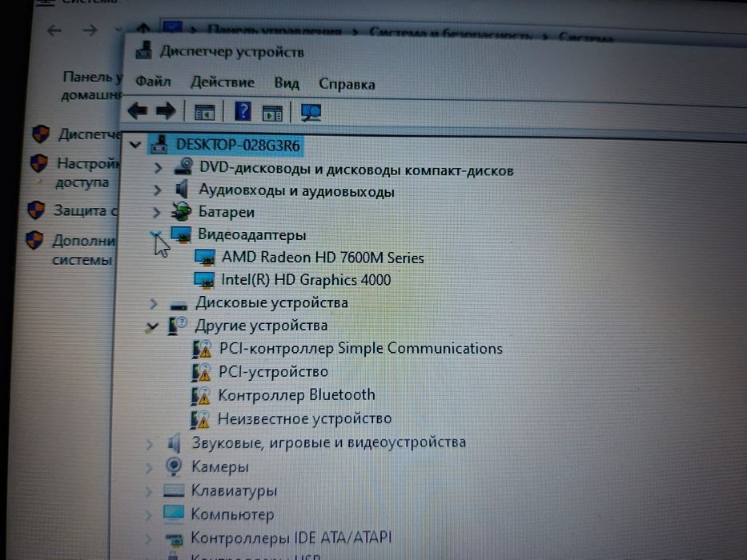Click the Back arrow in System window
Viewport: 747px width, 560px height.
click(54, 31)
